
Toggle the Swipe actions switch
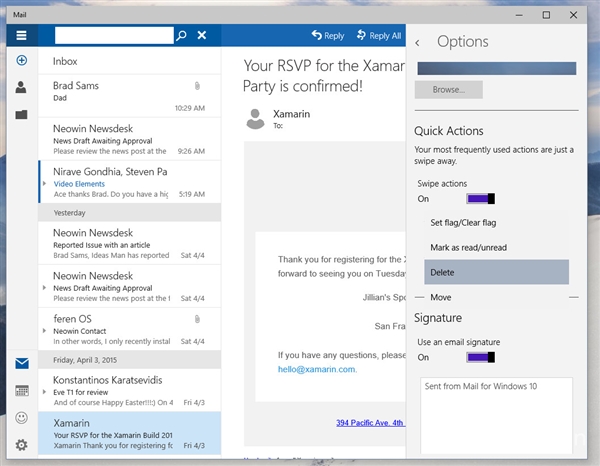tap(480, 199)
